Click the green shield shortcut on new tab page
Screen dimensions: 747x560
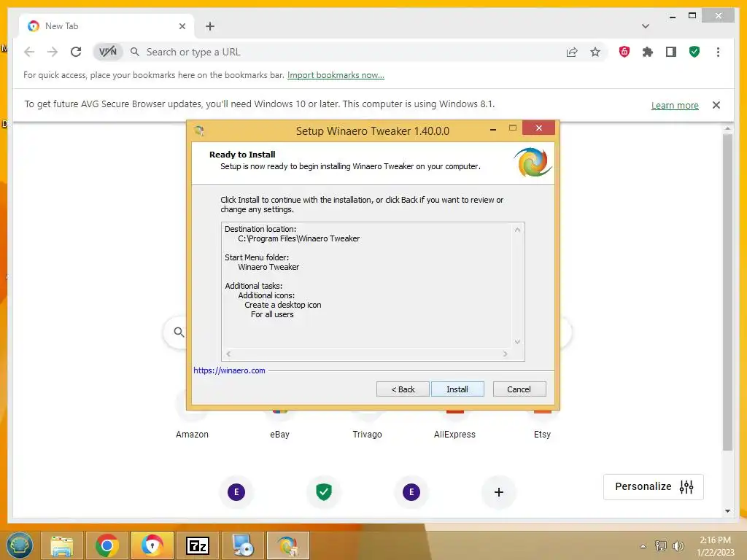324,492
